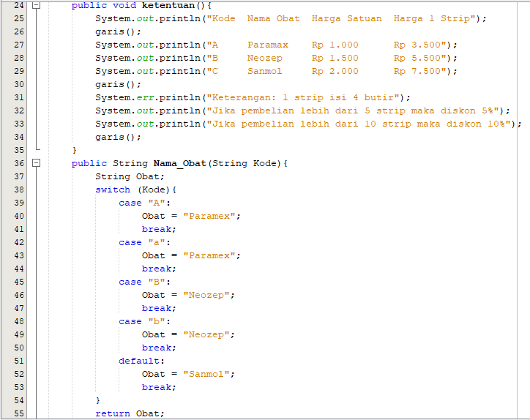This screenshot has width=530, height=420.
Task: Click "Sanmol" assignment on line 52
Action: [206, 375]
